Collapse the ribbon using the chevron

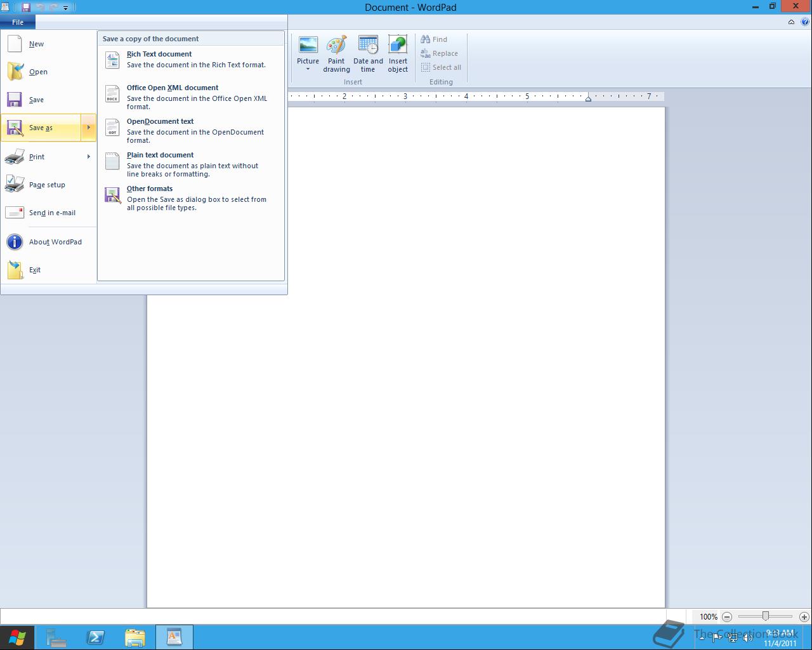click(791, 22)
